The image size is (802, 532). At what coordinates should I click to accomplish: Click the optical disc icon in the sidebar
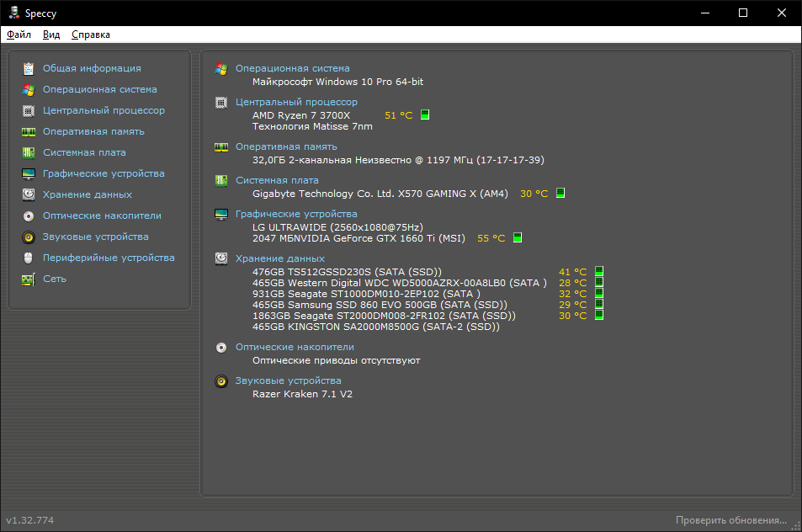coord(29,215)
